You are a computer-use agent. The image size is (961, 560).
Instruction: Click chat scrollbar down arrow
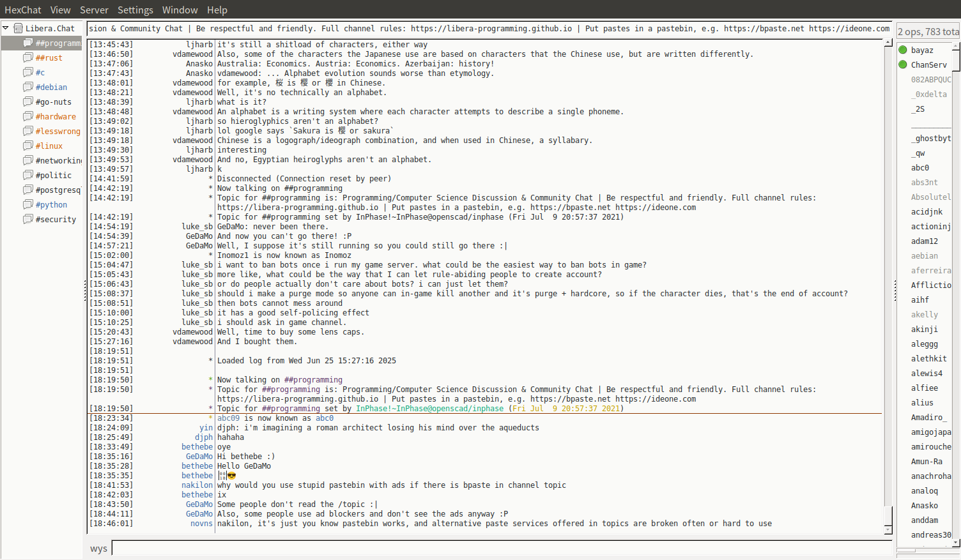[888, 529]
